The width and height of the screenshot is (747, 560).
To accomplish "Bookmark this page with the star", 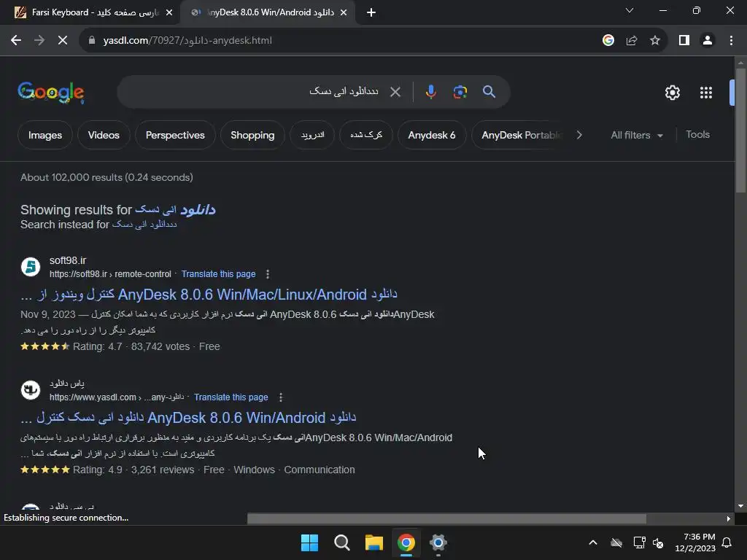I will tap(655, 41).
